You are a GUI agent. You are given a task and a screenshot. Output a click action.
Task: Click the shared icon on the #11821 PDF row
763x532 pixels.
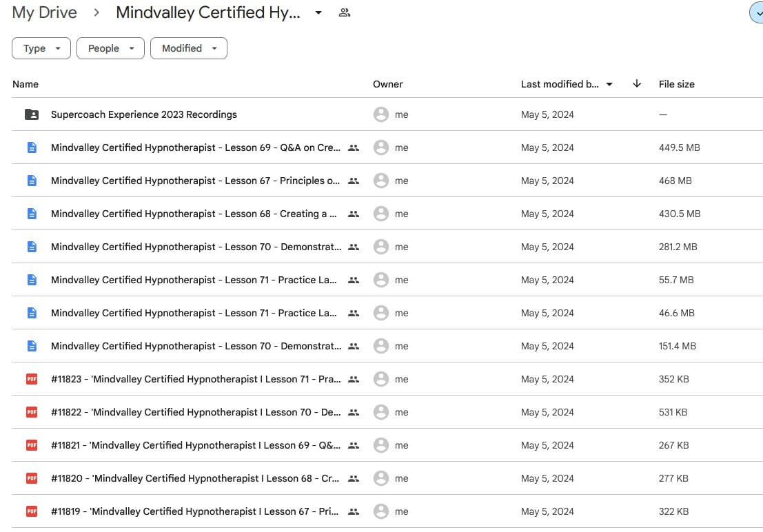[x=354, y=445]
